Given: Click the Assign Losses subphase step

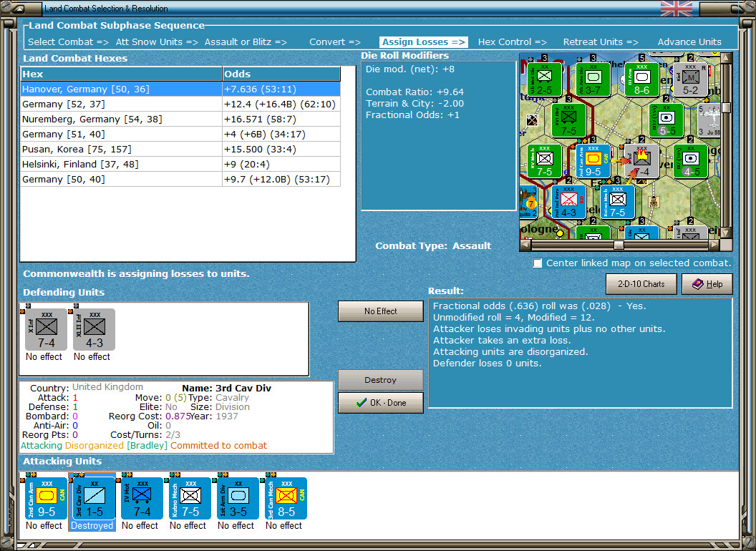Looking at the screenshot, I should tap(423, 42).
